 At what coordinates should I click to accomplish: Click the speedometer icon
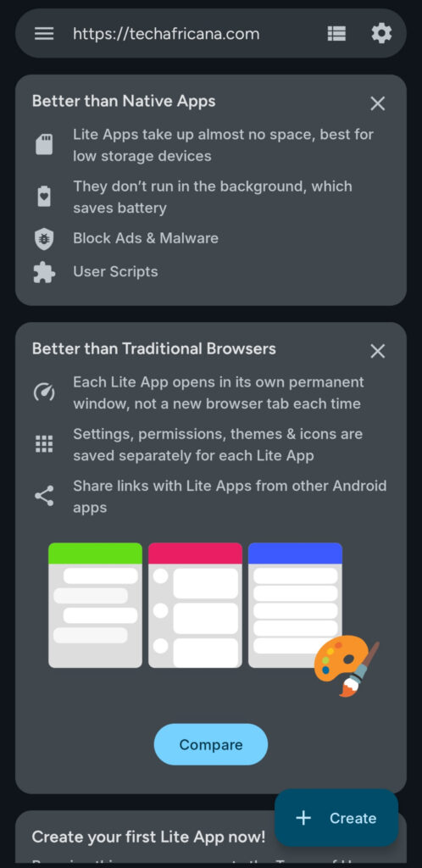point(44,392)
